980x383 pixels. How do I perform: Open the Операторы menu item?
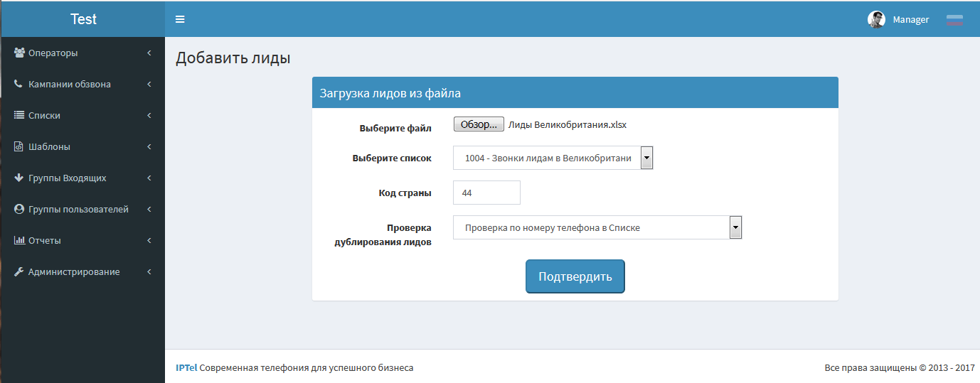pos(82,53)
